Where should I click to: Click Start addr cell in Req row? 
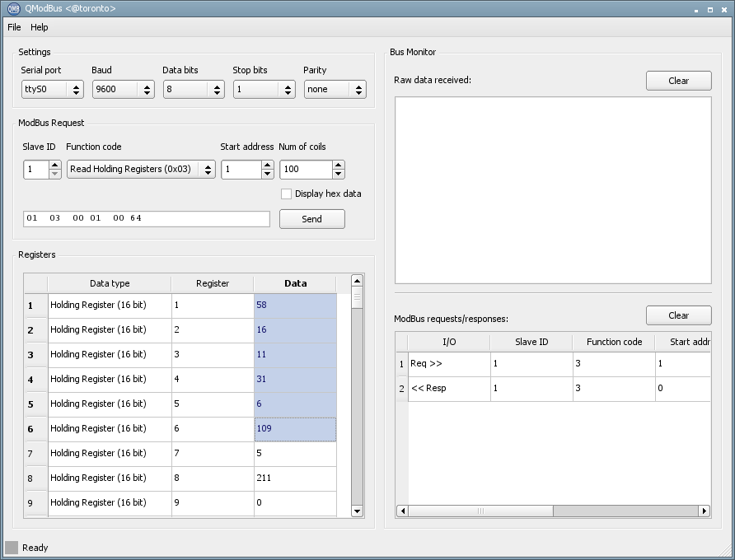tap(683, 364)
